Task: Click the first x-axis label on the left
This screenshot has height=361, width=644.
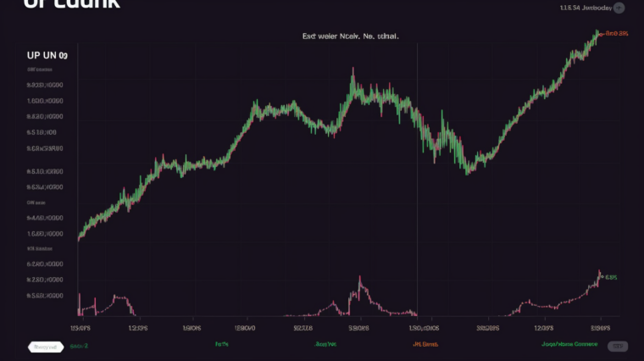Action: pyautogui.click(x=80, y=327)
